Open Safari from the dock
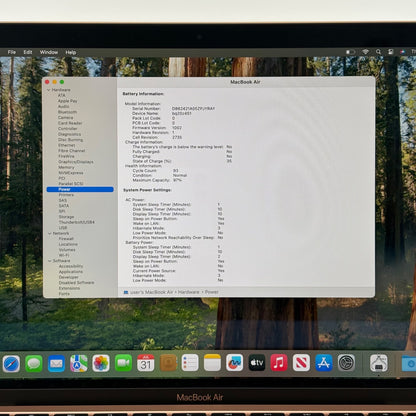 (11, 363)
